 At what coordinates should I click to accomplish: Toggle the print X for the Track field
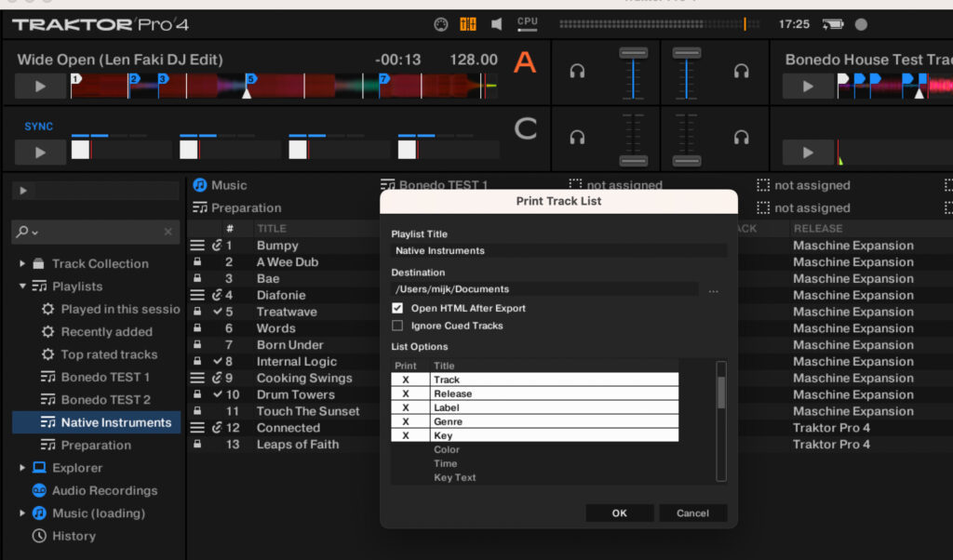coord(406,380)
